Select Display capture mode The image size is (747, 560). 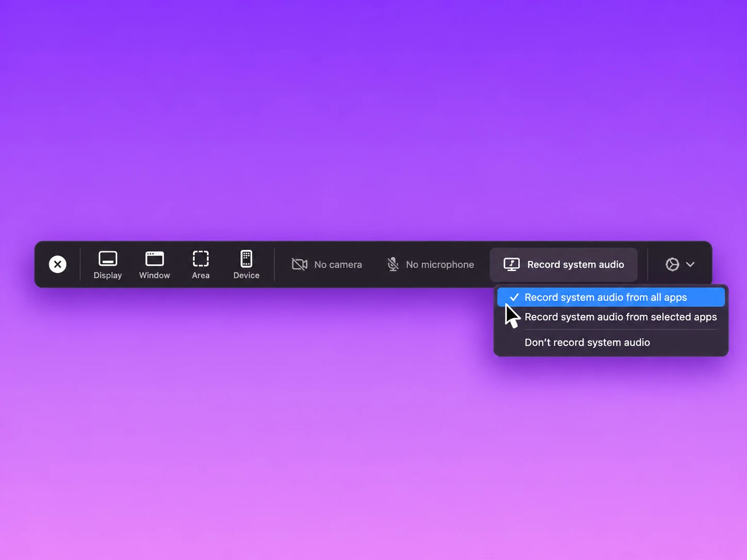coord(108,265)
